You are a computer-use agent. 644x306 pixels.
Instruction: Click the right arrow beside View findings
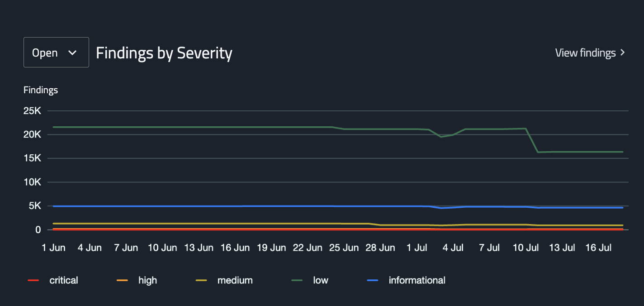point(623,53)
